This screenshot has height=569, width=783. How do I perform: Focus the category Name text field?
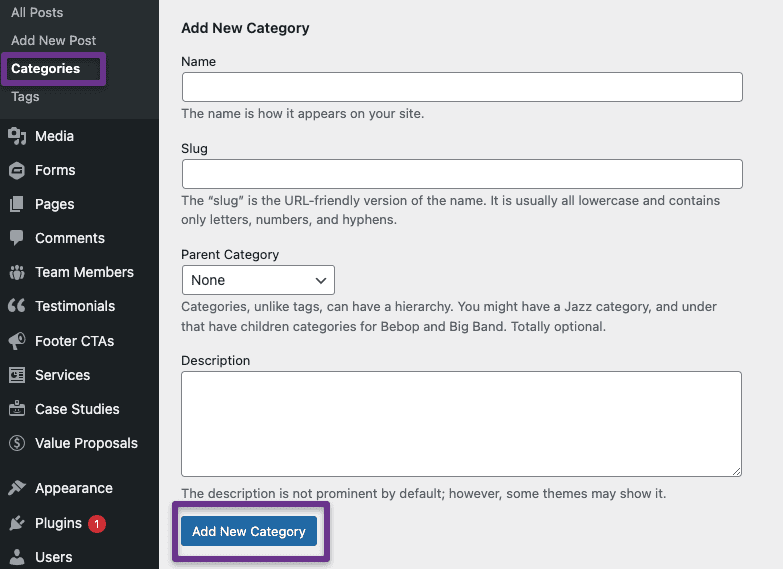pos(461,87)
